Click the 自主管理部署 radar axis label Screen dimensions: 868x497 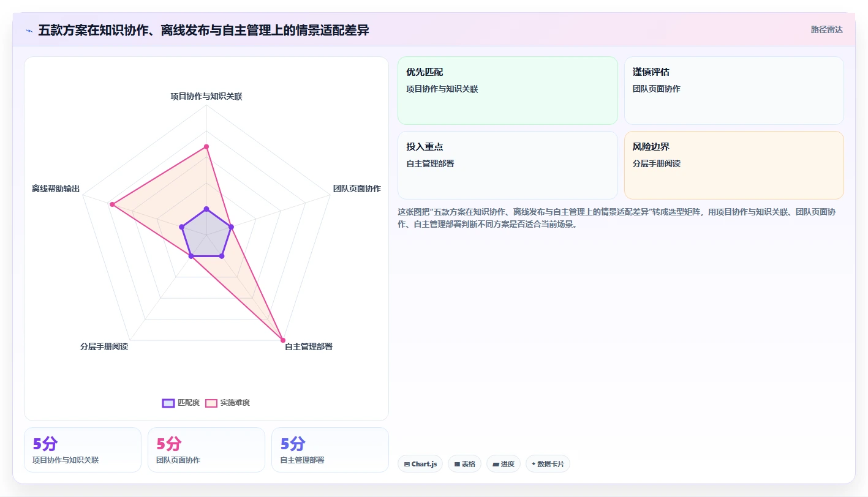(309, 346)
